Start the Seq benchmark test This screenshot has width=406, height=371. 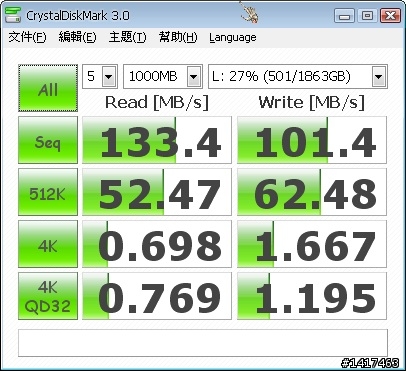click(x=48, y=140)
